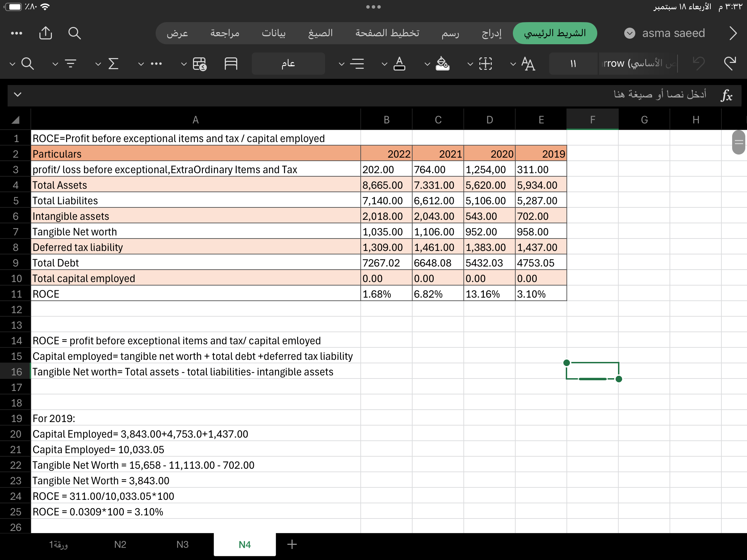Open the sort and filter icon
The width and height of the screenshot is (747, 560).
[71, 64]
